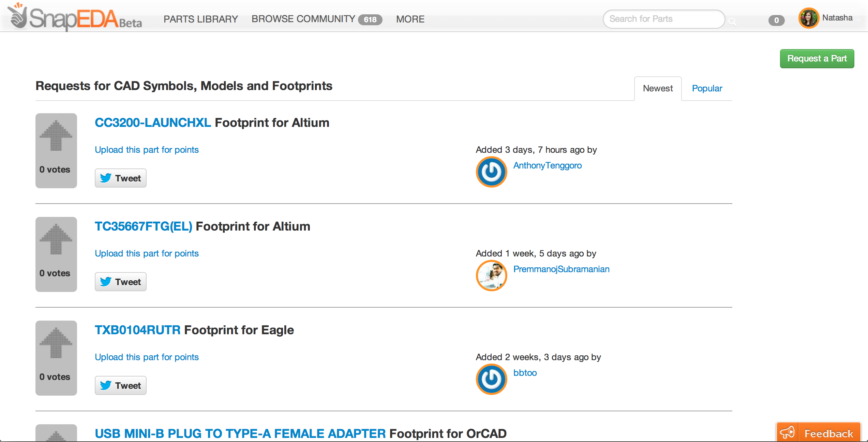Image resolution: width=868 pixels, height=442 pixels.
Task: Open Browse Community menu
Action: click(303, 19)
